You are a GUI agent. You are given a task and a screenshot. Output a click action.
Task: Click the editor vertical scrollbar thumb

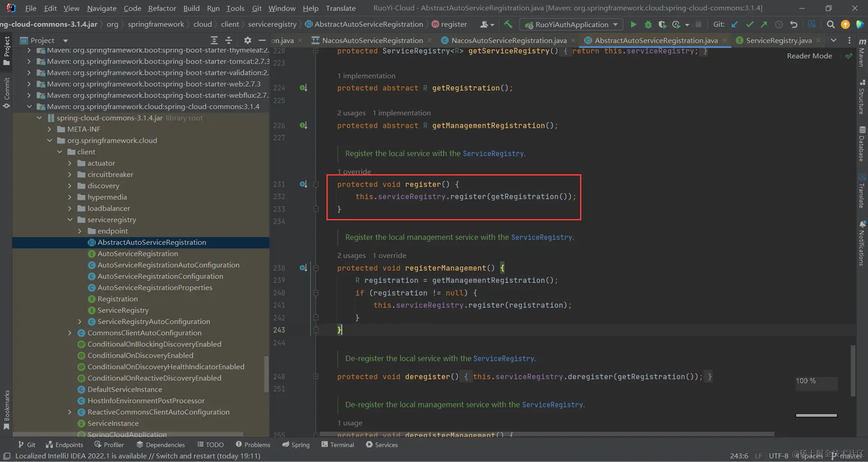click(853, 371)
